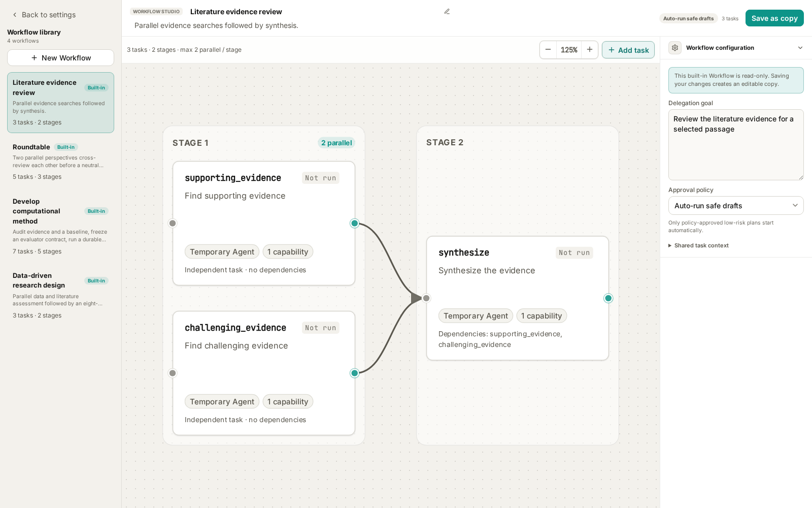Click the Delegation goal text area

tap(736, 145)
